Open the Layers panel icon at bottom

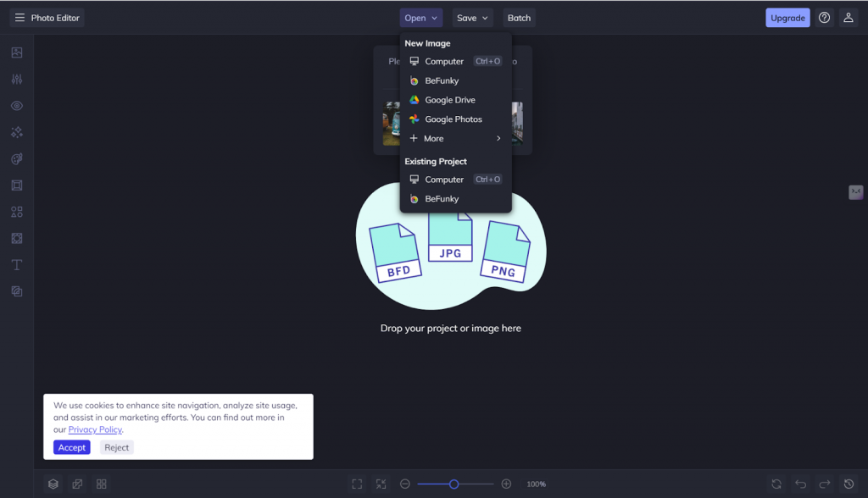coord(53,484)
